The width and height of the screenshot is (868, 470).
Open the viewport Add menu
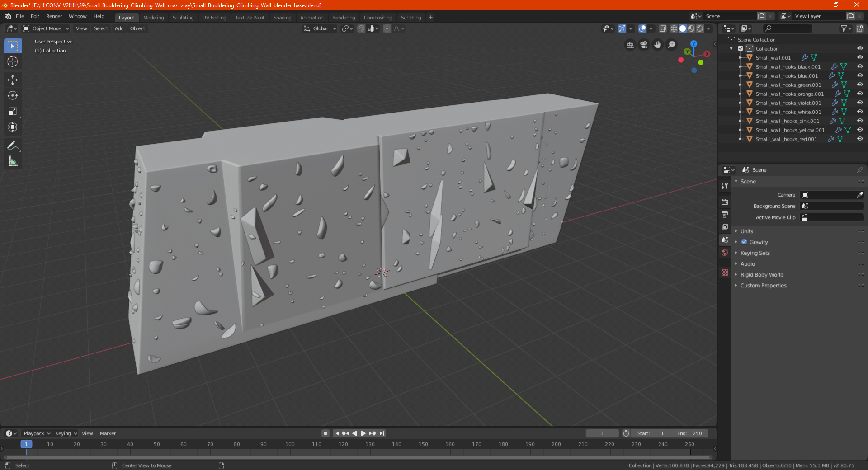pyautogui.click(x=119, y=28)
